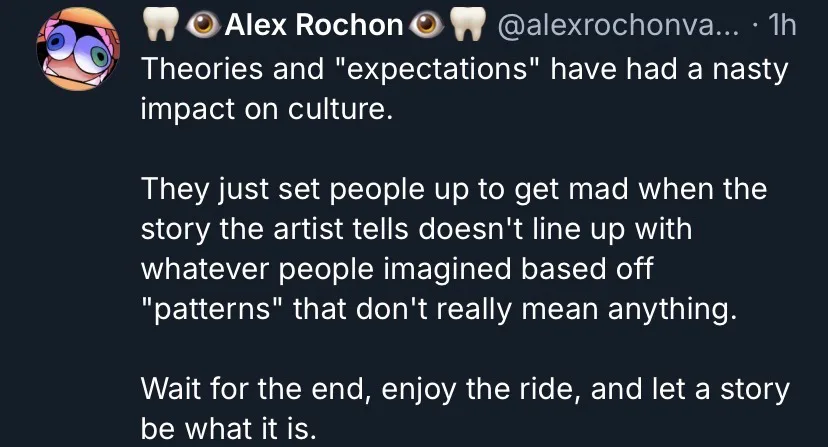Open the Alex Rochon display name
Screen dimensions: 828x447
coord(313,26)
